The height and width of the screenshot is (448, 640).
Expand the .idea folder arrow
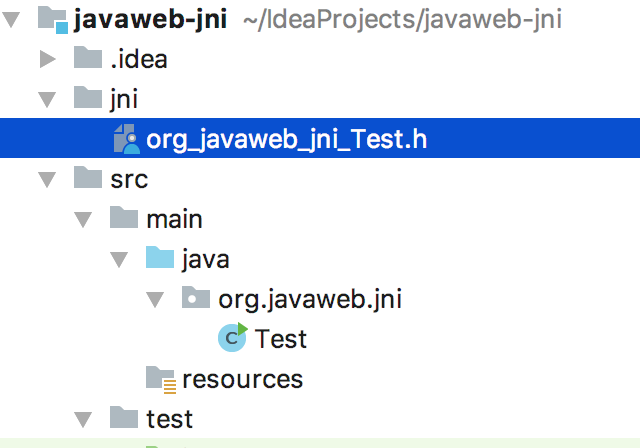[x=47, y=59]
